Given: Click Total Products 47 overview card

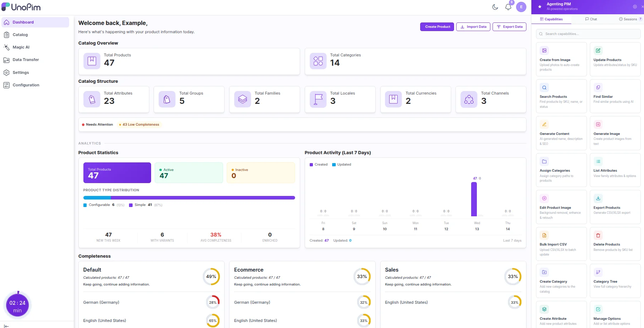Looking at the screenshot, I should click(x=189, y=61).
